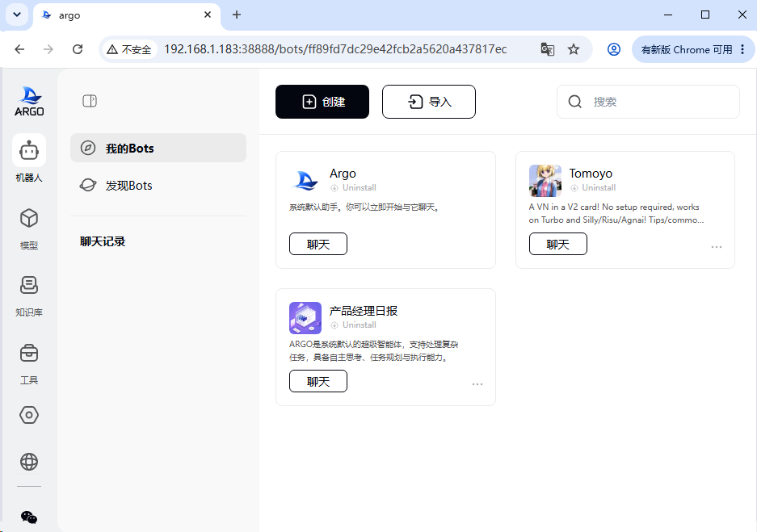Click 产品经理日报 bot avatar thumbnail
The height and width of the screenshot is (532, 757).
[305, 318]
